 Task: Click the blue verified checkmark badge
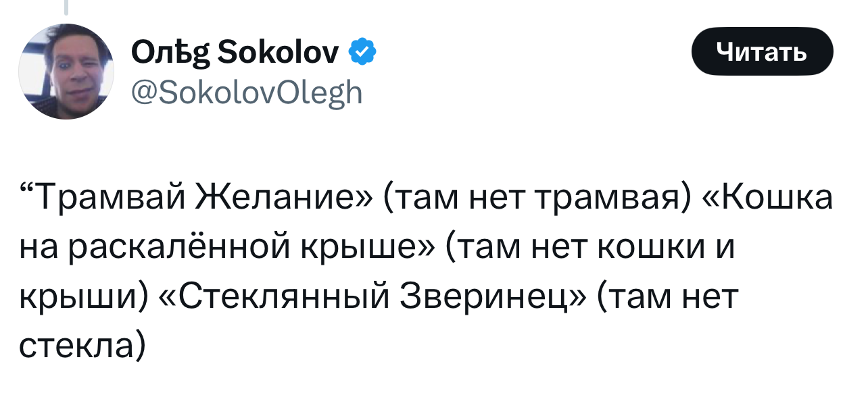click(362, 51)
